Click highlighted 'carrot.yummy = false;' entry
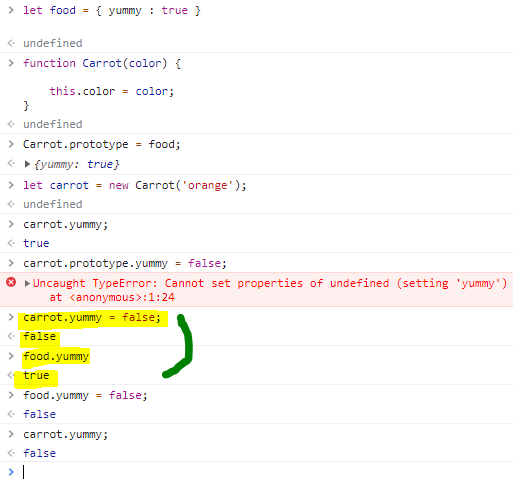The image size is (513, 487). (x=92, y=317)
